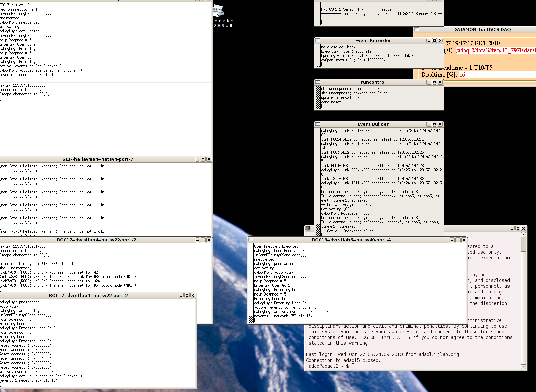Click the adaql2 terminal window's title icon

308,228
